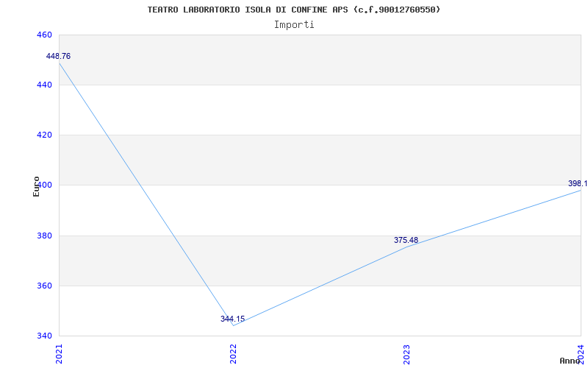This screenshot has width=588, height=368.
Task: Select the 'Importi' subtitle text
Action: [x=294, y=25]
